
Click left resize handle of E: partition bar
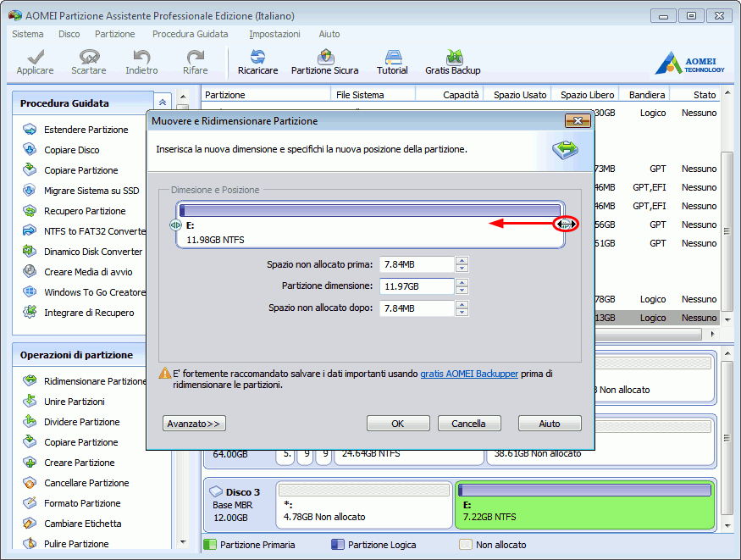(175, 225)
